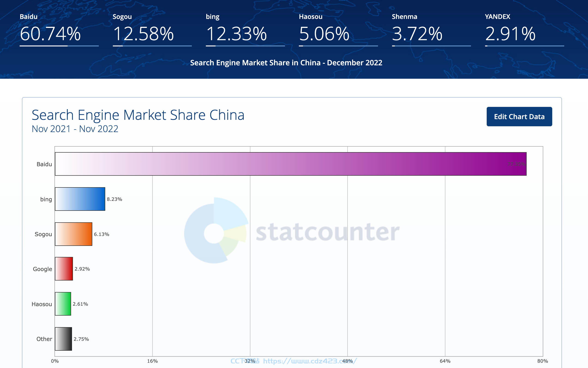The image size is (588, 368).
Task: Select the Sogou 12.58% stat in header
Action: pos(152,30)
